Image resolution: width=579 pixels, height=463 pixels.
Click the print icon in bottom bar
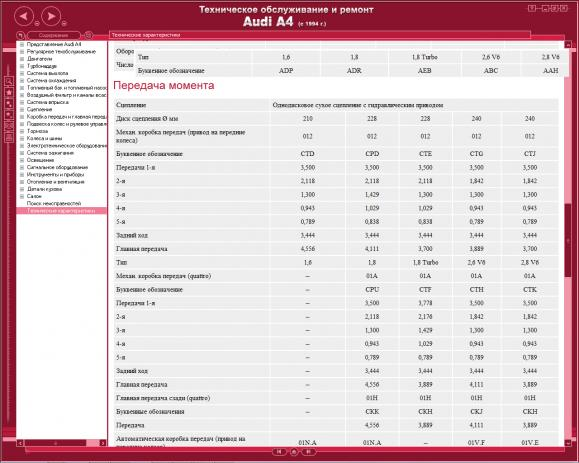pyautogui.click(x=294, y=452)
